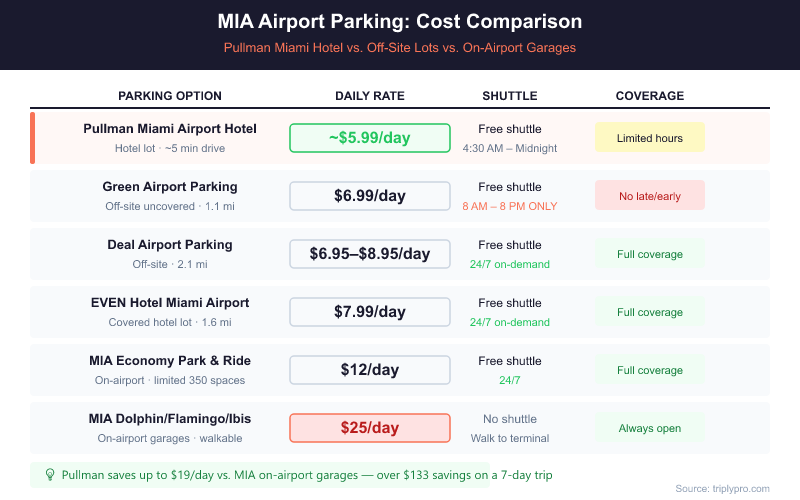Click the 8 AM – 8 PM ONLY shuttle warning
The image size is (800, 500).
(x=510, y=207)
